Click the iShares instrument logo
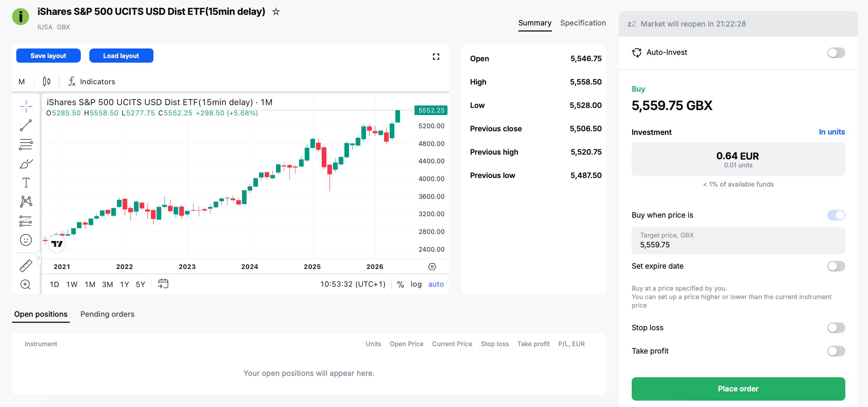This screenshot has width=868, height=407. 21,17
